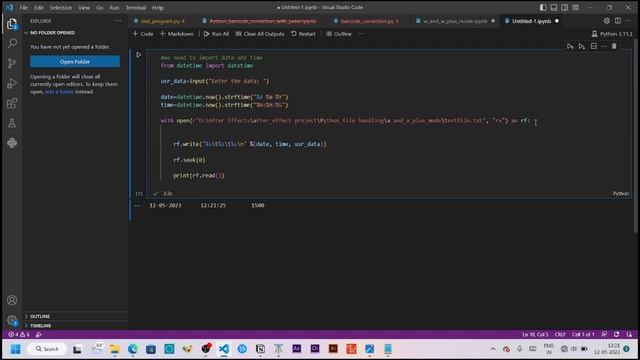Delete the cell with trash icon
The image size is (640, 360).
click(x=614, y=47)
